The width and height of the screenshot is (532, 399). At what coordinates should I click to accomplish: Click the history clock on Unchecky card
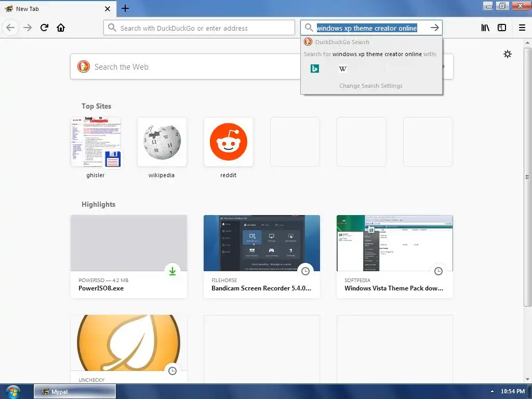[x=172, y=371]
